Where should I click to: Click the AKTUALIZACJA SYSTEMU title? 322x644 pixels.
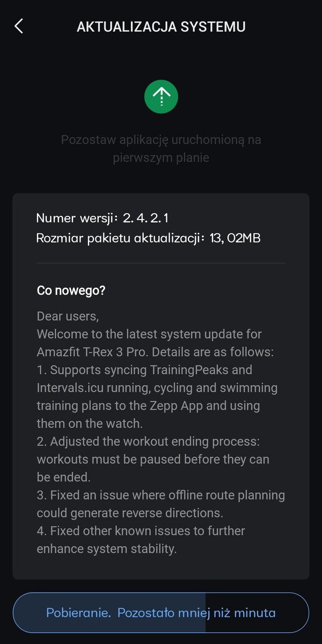coord(161,27)
